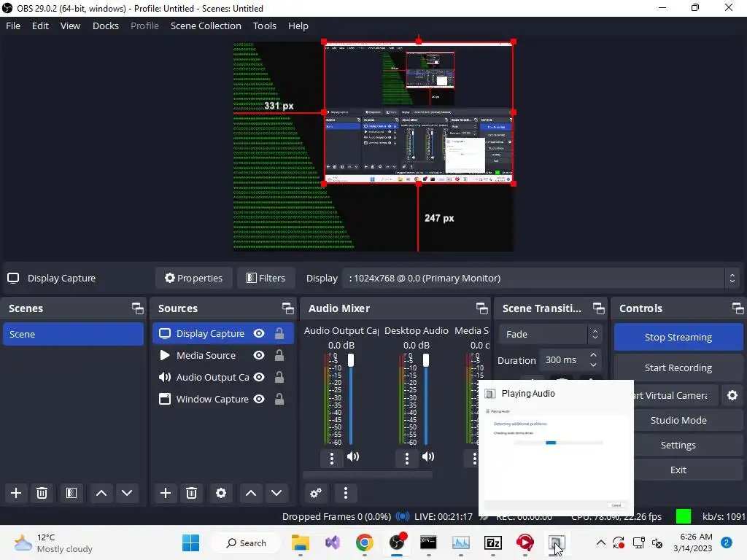747x560 pixels.
Task: Open Filters for Display Capture
Action: pyautogui.click(x=266, y=278)
